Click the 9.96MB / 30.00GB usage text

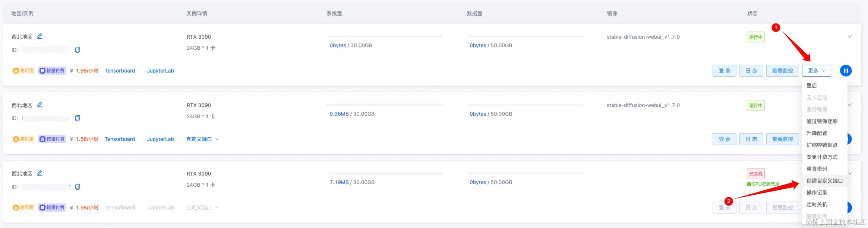coord(352,114)
